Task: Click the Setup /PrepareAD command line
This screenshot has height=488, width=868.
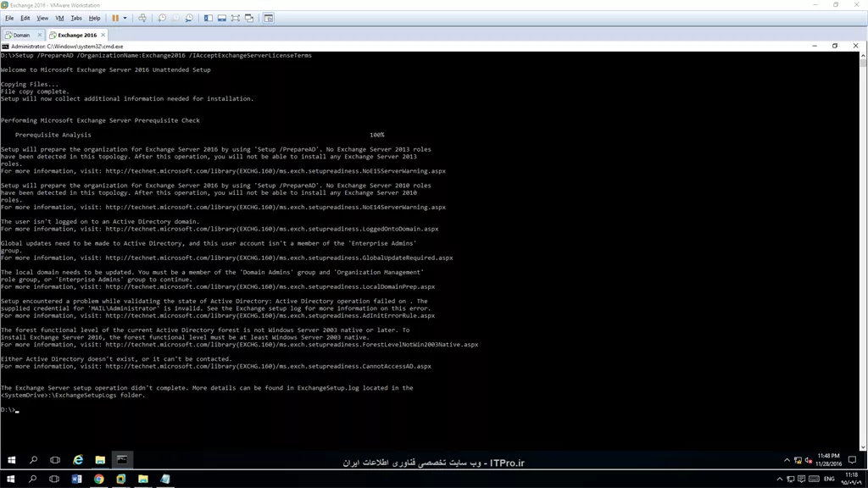Action: click(156, 55)
